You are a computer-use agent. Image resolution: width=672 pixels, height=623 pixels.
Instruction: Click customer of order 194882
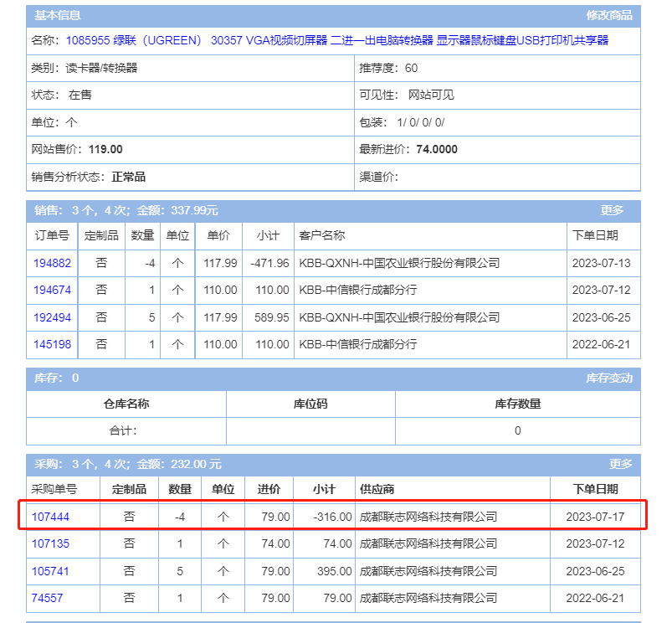coord(399,263)
